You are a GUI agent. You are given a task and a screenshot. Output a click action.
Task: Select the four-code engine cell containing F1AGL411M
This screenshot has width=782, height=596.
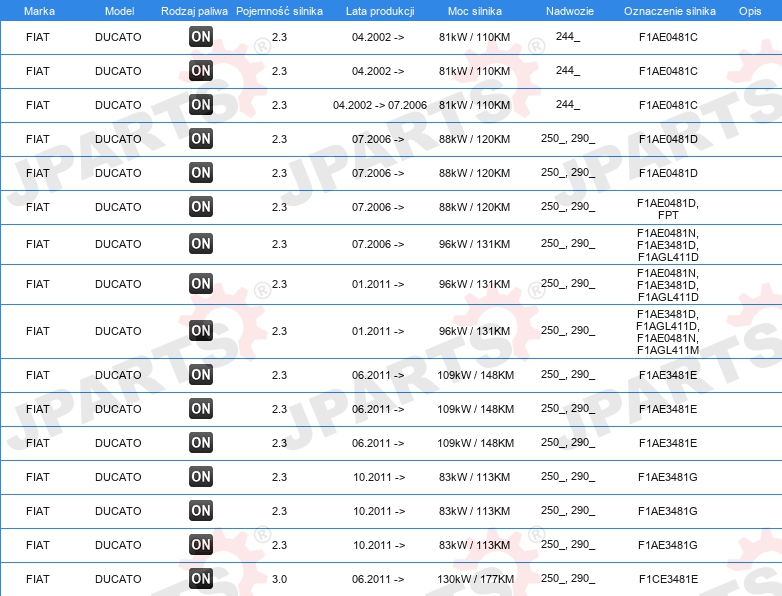click(668, 332)
